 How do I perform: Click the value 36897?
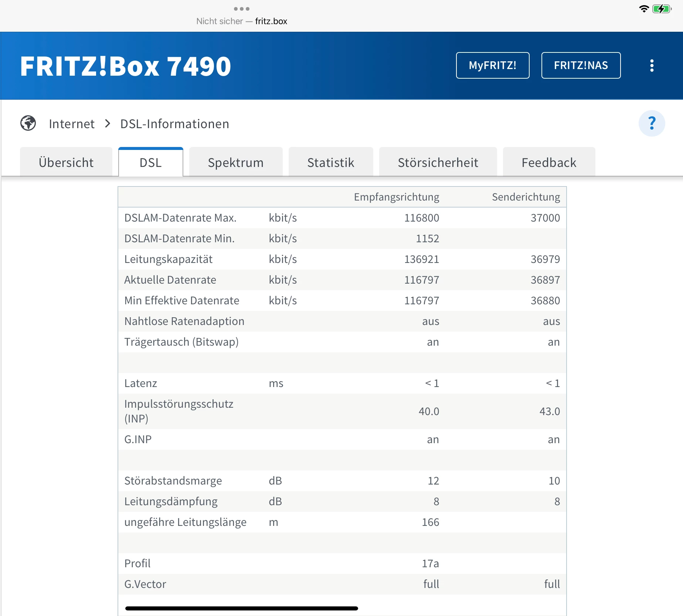(x=545, y=280)
